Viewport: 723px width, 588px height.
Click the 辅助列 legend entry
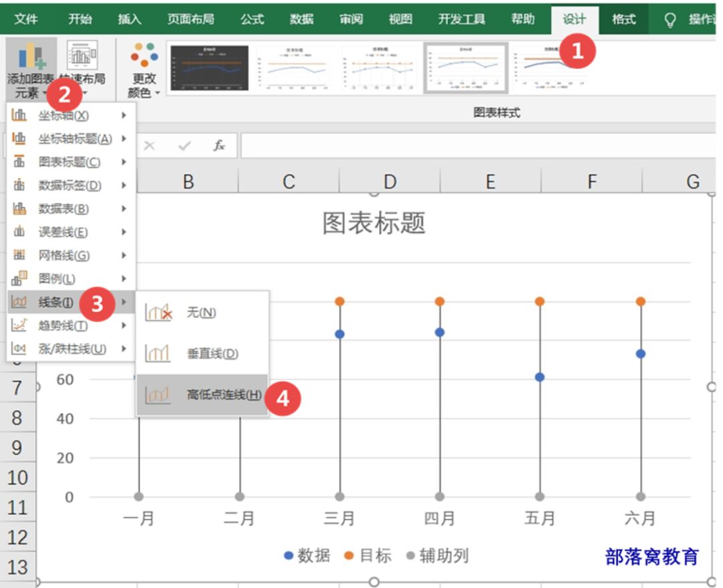pyautogui.click(x=438, y=556)
